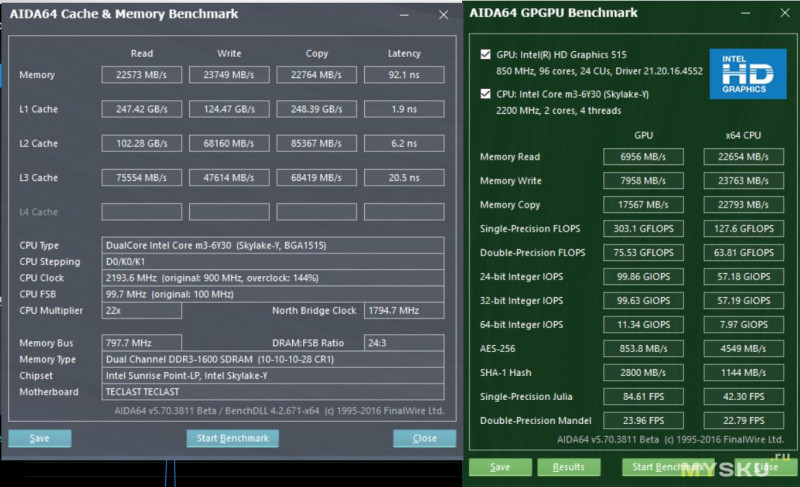Image resolution: width=800 pixels, height=487 pixels.
Task: Click GPU 64-bit Integer IOPS 11.34 GIOPS
Action: coord(643,324)
